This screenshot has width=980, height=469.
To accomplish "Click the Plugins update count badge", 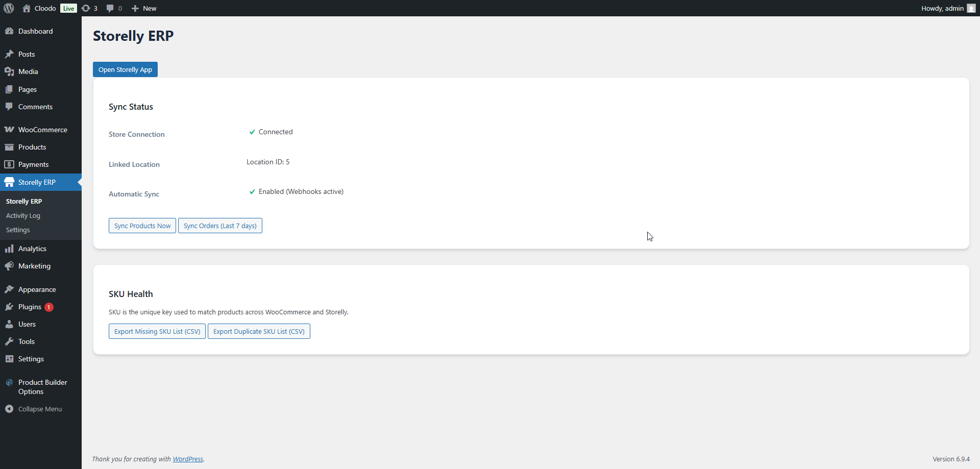I will [x=48, y=307].
